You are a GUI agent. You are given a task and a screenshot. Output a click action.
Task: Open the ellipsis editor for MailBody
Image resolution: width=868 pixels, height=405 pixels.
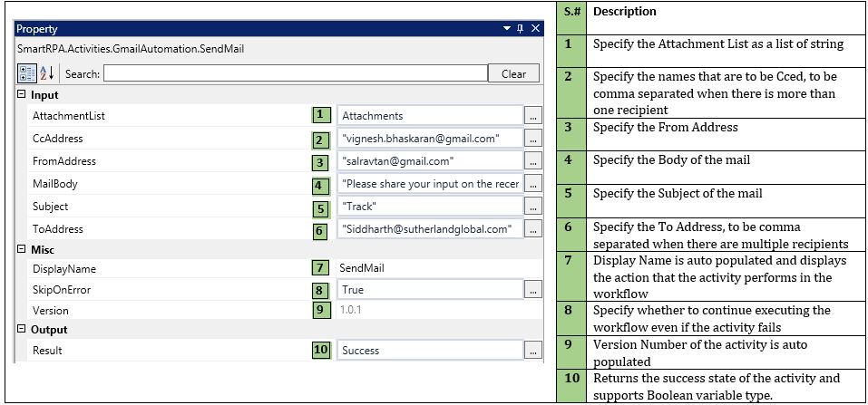pyautogui.click(x=534, y=184)
